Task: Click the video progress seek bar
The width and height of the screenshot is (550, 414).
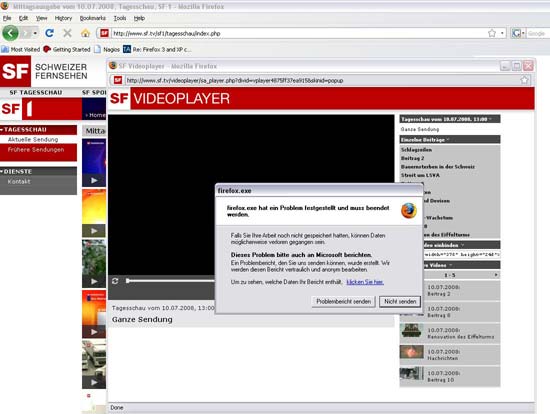Action: click(x=170, y=281)
